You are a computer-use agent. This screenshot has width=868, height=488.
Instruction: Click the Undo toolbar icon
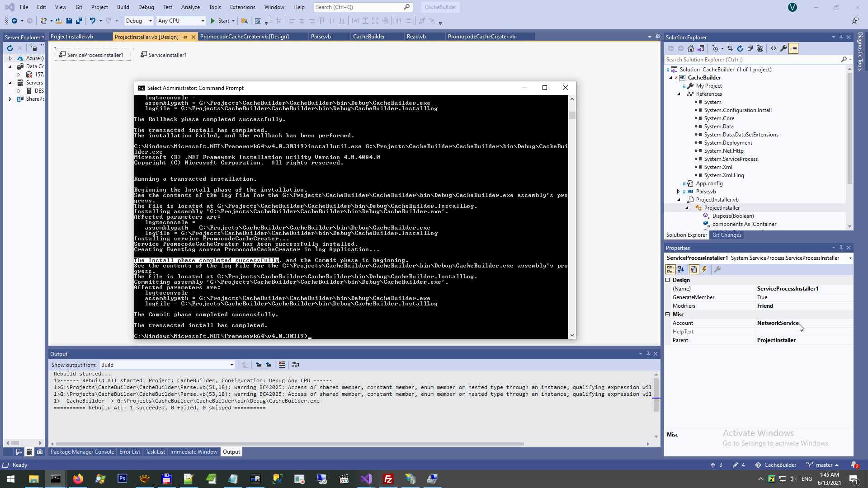coord(92,21)
